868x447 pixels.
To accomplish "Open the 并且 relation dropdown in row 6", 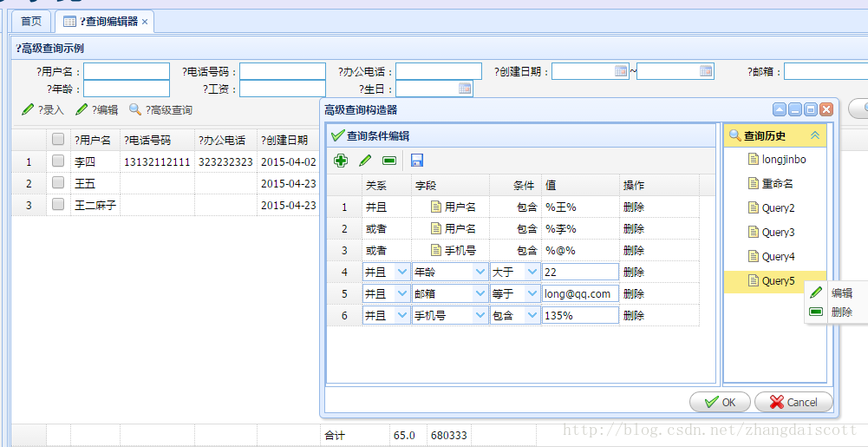I will [x=402, y=315].
